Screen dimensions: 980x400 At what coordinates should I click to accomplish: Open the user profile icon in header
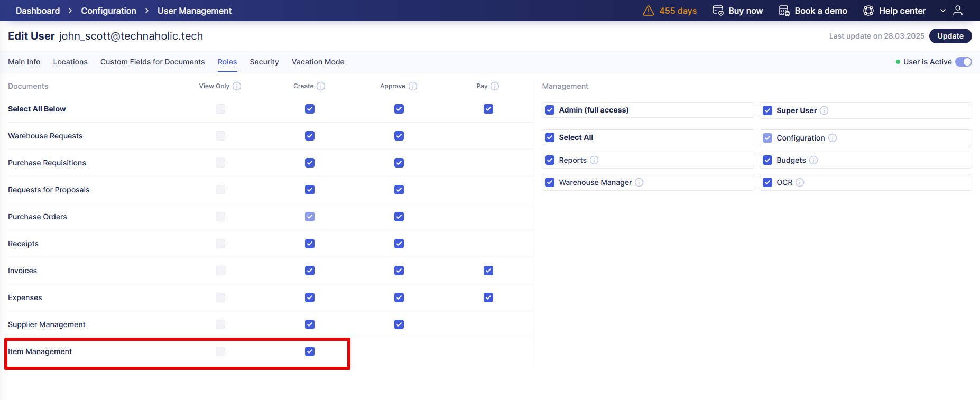pyautogui.click(x=958, y=11)
